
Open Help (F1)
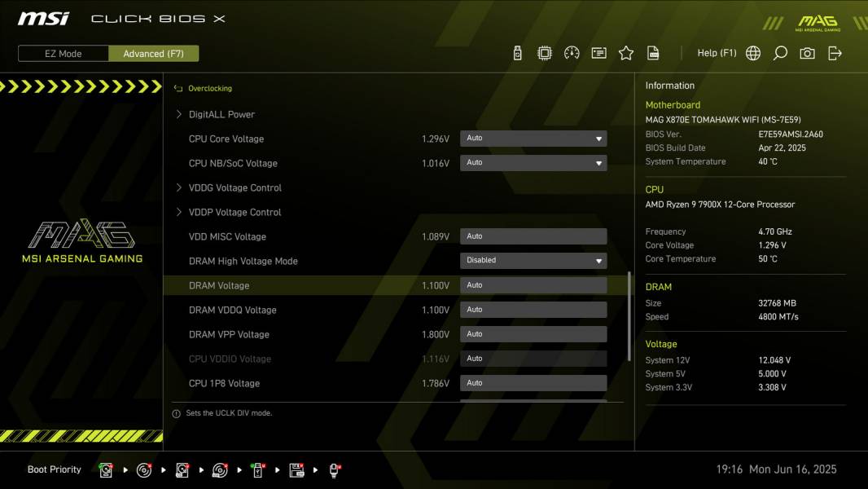pyautogui.click(x=717, y=53)
